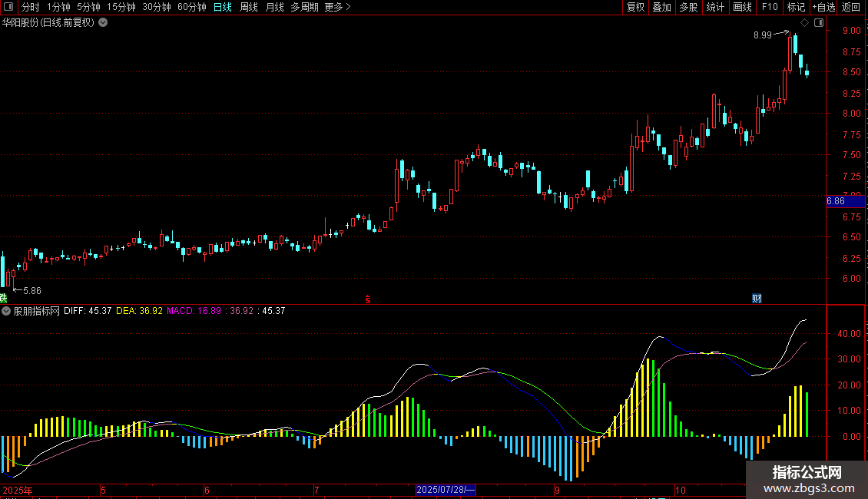Click the 2025年 label on time axis

click(x=18, y=490)
